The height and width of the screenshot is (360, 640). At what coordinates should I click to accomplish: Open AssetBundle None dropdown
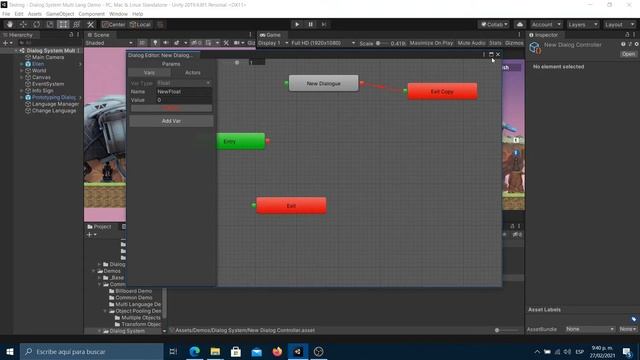click(x=590, y=329)
